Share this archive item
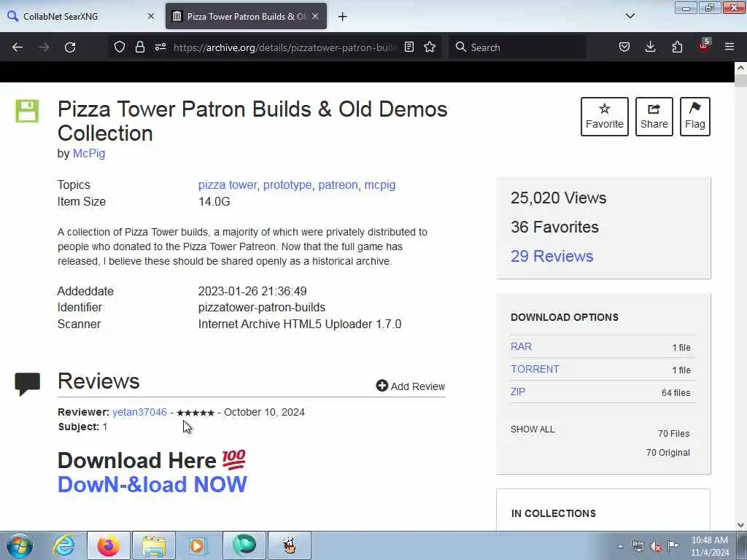Image resolution: width=747 pixels, height=560 pixels. pos(654,117)
